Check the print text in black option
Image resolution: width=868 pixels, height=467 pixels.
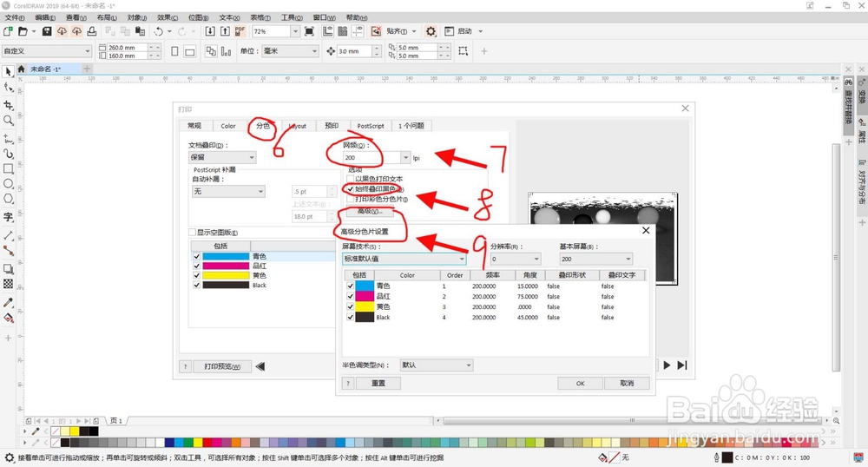351,179
